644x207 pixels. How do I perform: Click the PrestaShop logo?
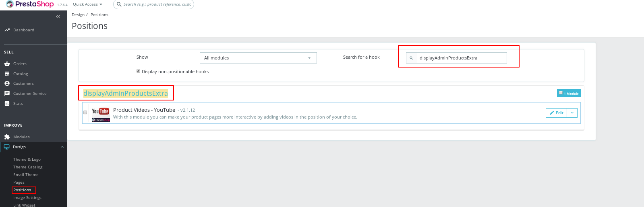pyautogui.click(x=30, y=4)
